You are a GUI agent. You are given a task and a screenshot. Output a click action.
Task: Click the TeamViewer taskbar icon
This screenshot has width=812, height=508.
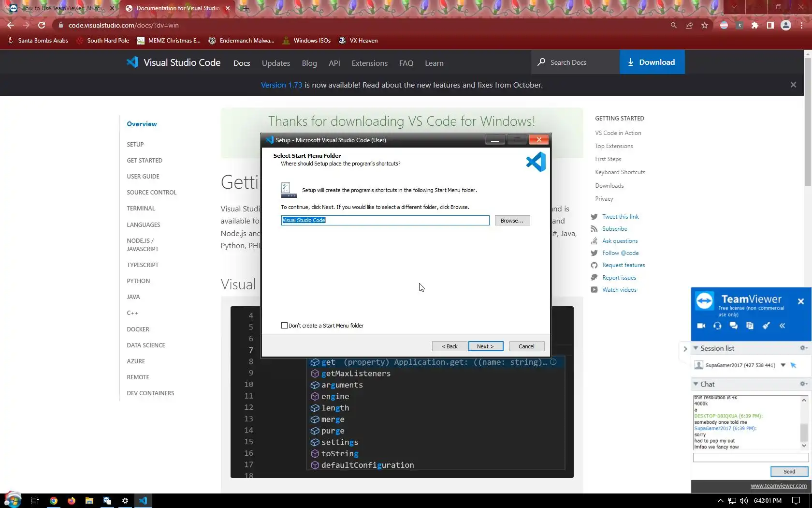pos(107,501)
